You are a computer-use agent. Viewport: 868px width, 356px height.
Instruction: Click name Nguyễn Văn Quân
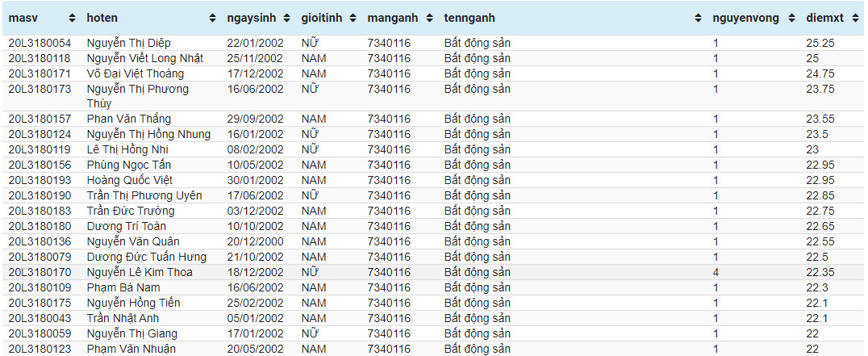click(133, 242)
